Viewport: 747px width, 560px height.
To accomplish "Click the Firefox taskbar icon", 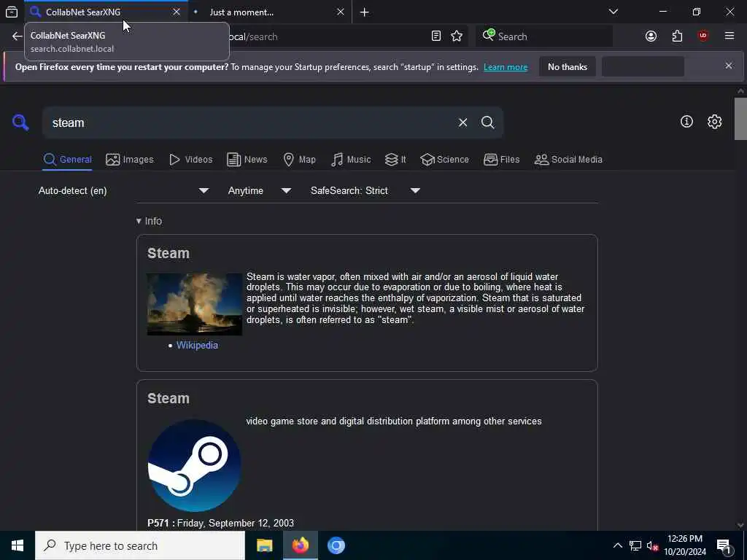I will point(301,545).
